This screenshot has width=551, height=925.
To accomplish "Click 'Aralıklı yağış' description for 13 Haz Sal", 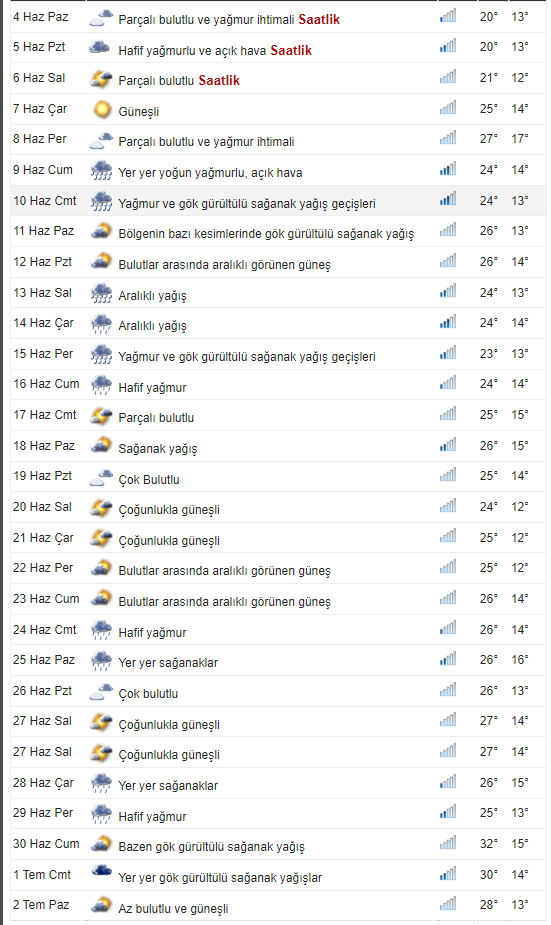I will point(152,296).
